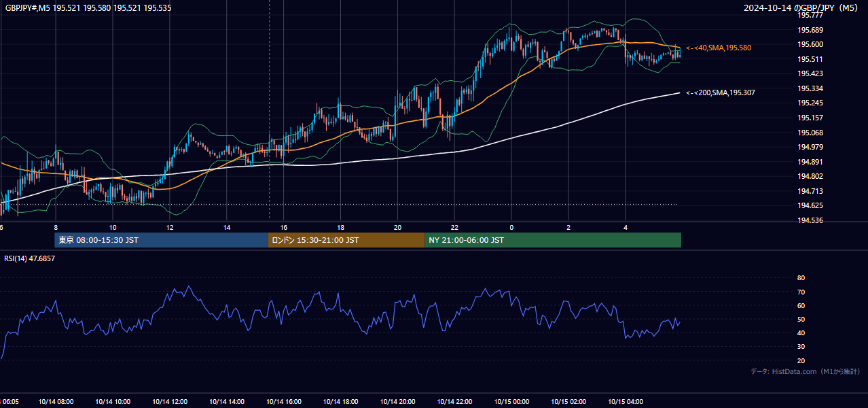Viewport: 868px width, 408px height.
Task: Click price axis label 195.600
Action: pyautogui.click(x=810, y=44)
